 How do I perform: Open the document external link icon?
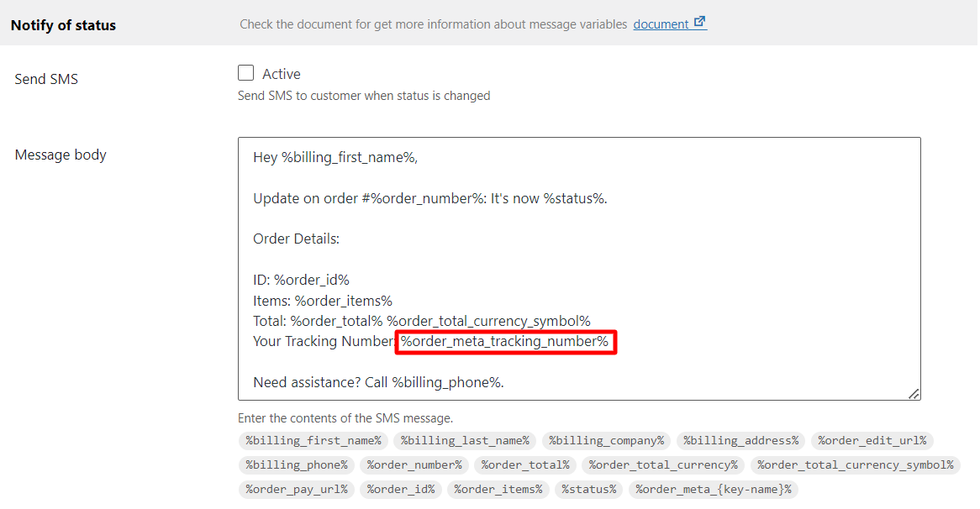[x=700, y=23]
